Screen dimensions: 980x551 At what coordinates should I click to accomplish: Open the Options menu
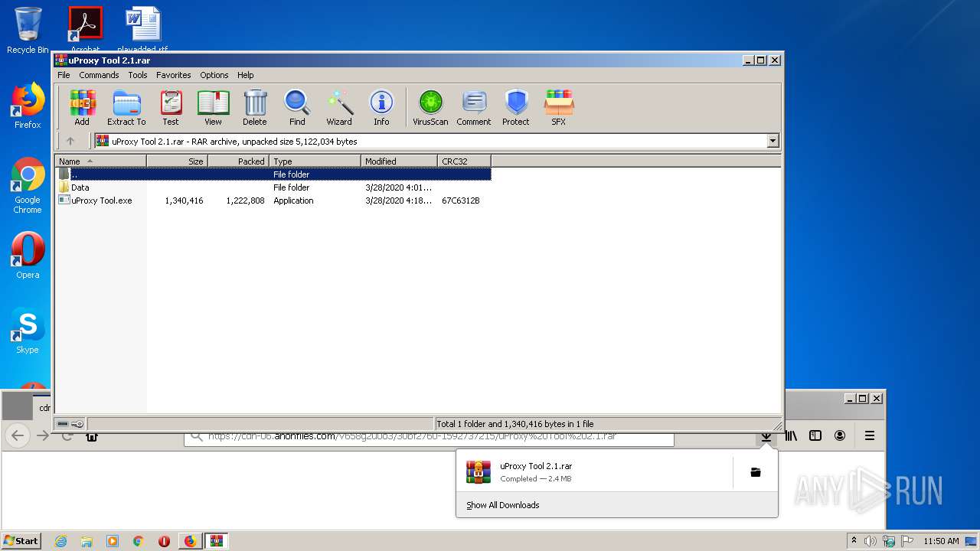[214, 75]
